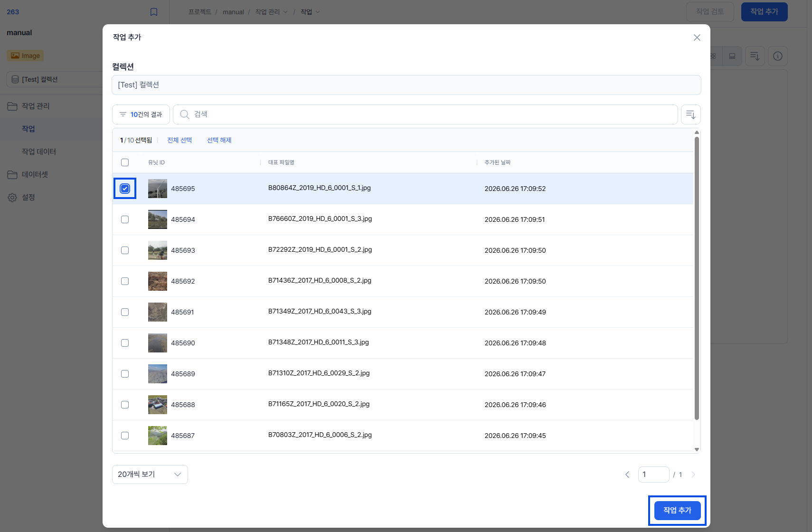This screenshot has height=532, width=812.
Task: Open the 10건의 결과 filter button
Action: tap(141, 114)
